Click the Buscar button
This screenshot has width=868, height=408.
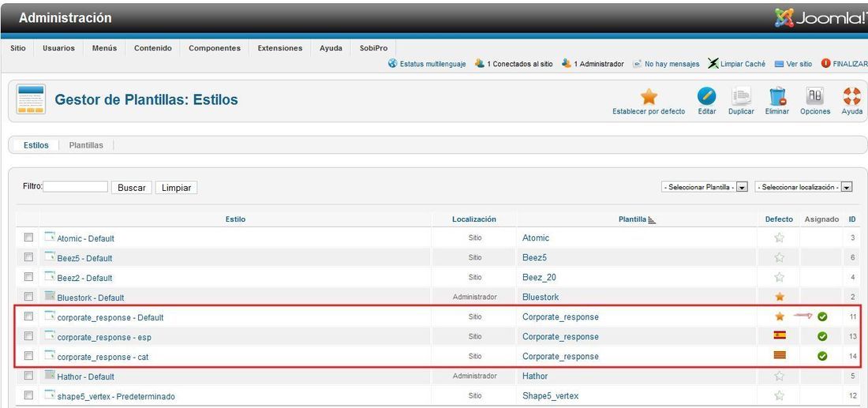point(132,188)
